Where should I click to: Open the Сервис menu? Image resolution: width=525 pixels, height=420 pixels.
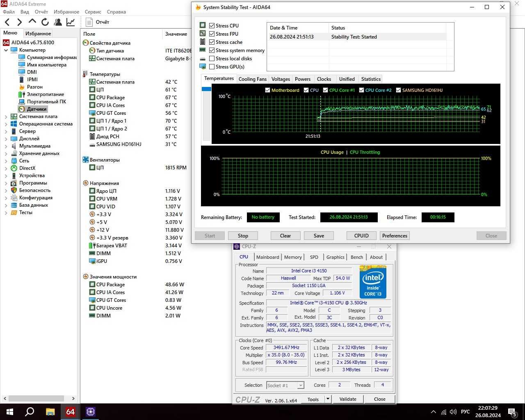click(93, 12)
